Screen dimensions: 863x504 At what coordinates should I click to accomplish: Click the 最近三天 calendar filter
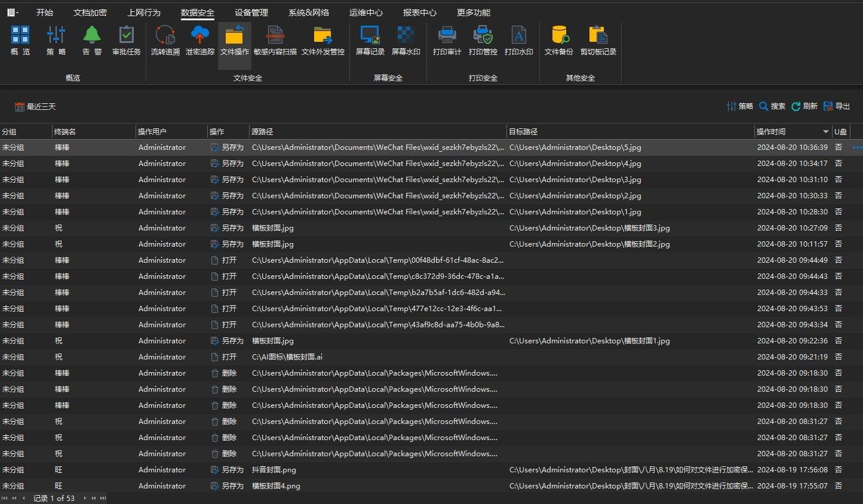pos(35,106)
